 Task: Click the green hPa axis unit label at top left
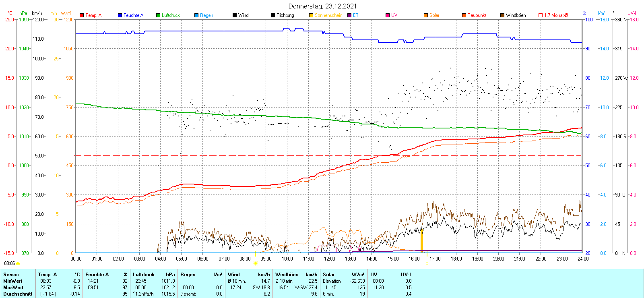pos(23,13)
